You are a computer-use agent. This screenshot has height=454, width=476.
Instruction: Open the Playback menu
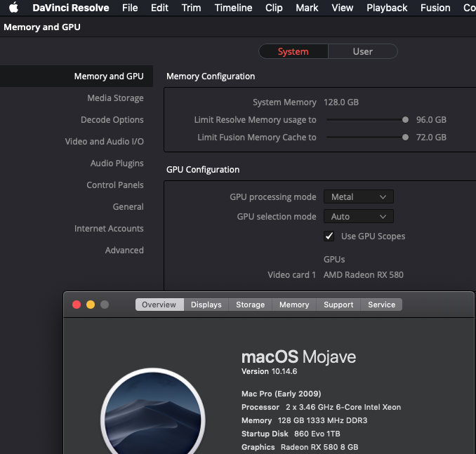click(x=387, y=8)
